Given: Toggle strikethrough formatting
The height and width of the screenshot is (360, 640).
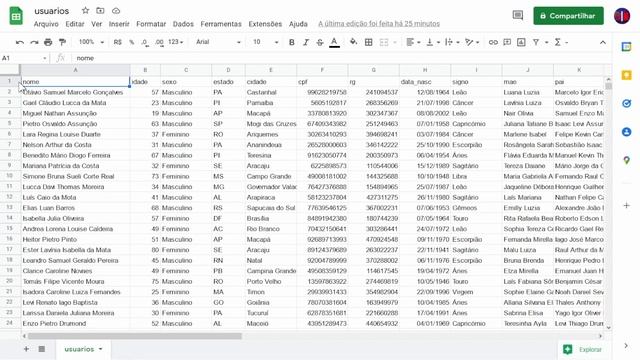Looking at the screenshot, I should click(320, 42).
